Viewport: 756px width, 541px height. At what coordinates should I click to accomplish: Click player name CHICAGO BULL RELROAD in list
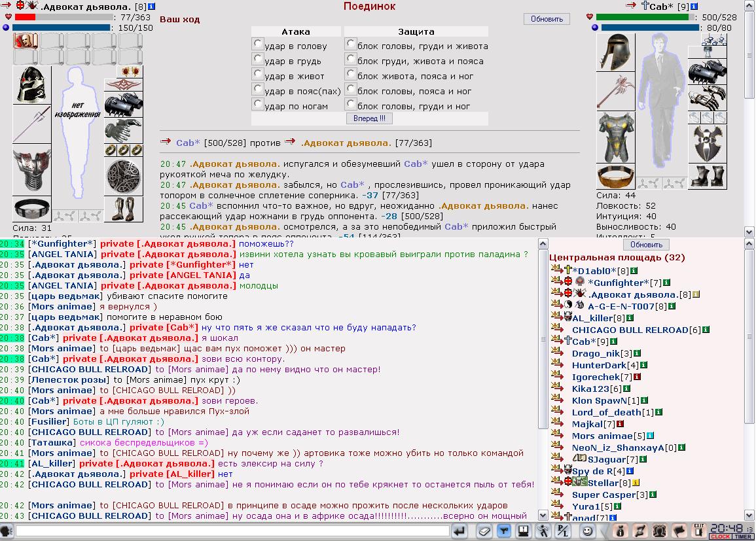point(630,330)
